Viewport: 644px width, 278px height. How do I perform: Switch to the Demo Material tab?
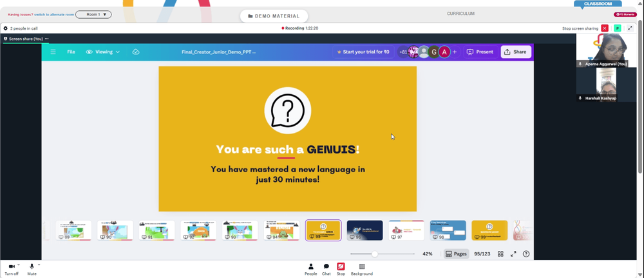point(274,16)
